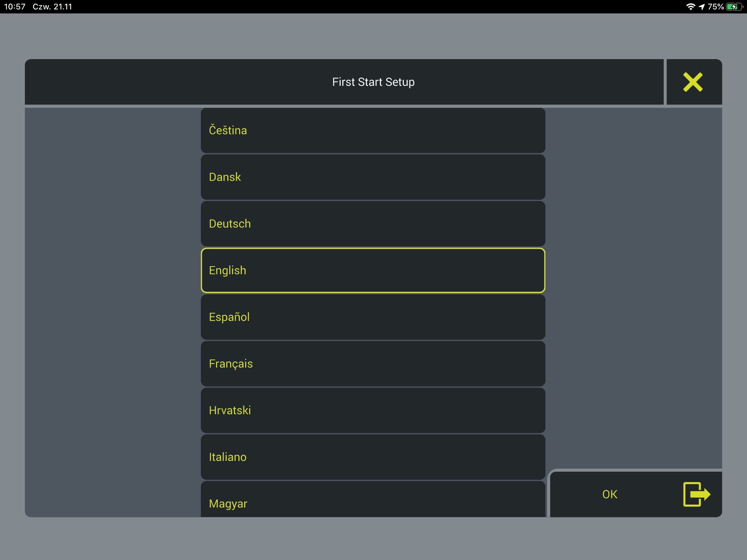This screenshot has height=560, width=747.
Task: Select Français from the language list
Action: 373,363
